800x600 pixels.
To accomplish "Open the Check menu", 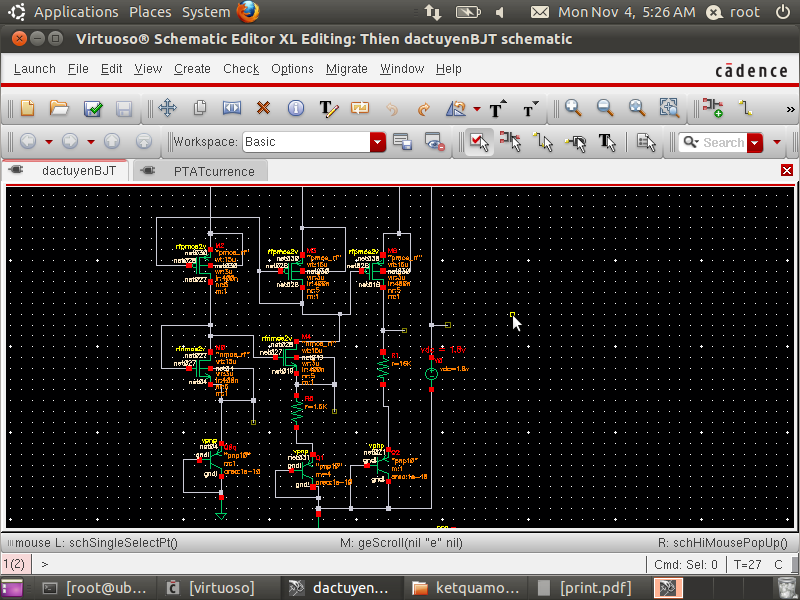I will point(241,69).
